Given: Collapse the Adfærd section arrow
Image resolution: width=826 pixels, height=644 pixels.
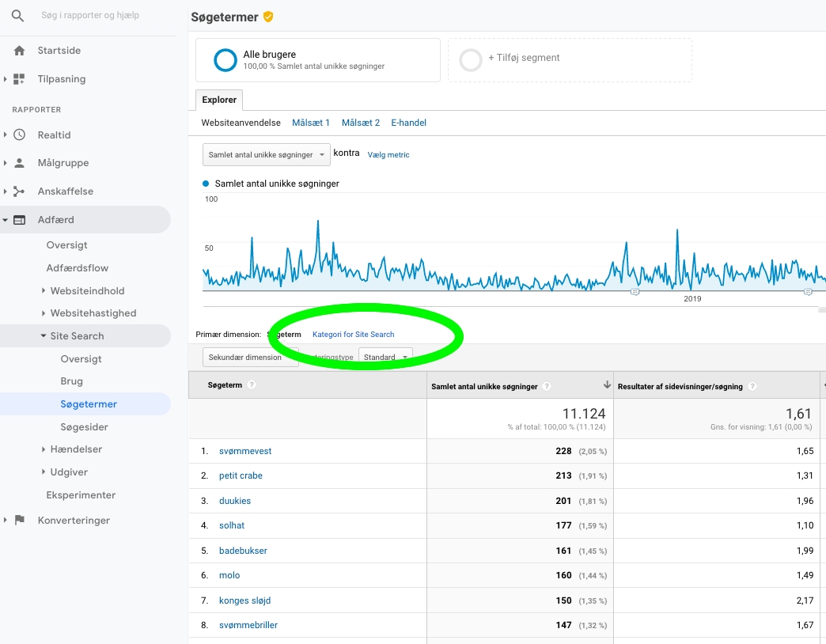Looking at the screenshot, I should click(x=5, y=220).
